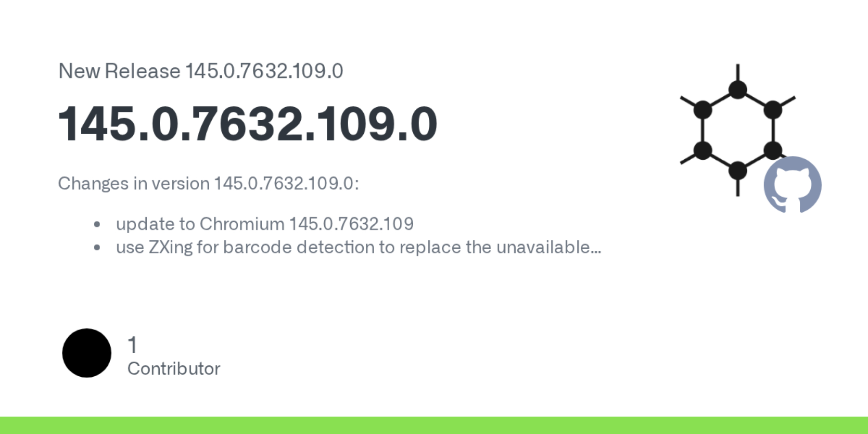Expand the truncated ellipsis after "unavailable"
The image size is (868, 434).
tap(596, 248)
